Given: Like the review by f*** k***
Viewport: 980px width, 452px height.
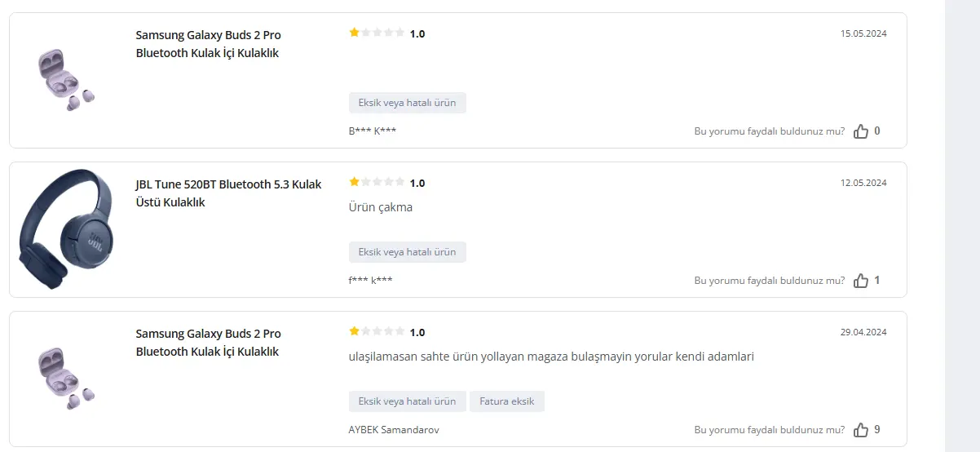Looking at the screenshot, I should pos(860,281).
